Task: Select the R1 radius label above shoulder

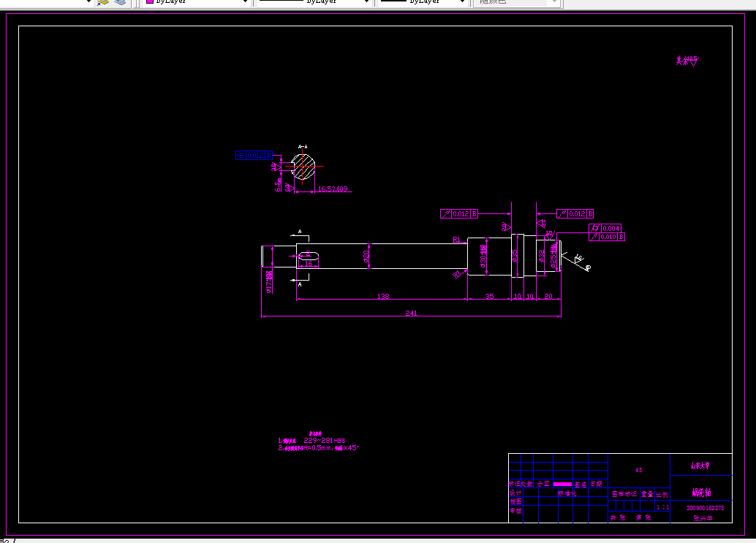Action: [x=456, y=240]
